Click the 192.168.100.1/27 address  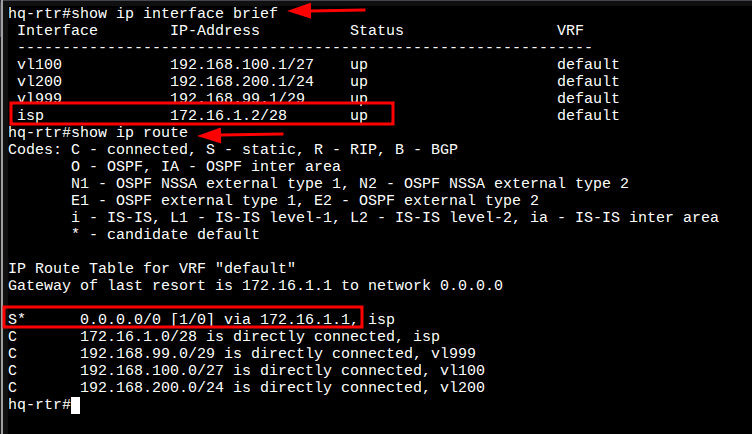236,65
